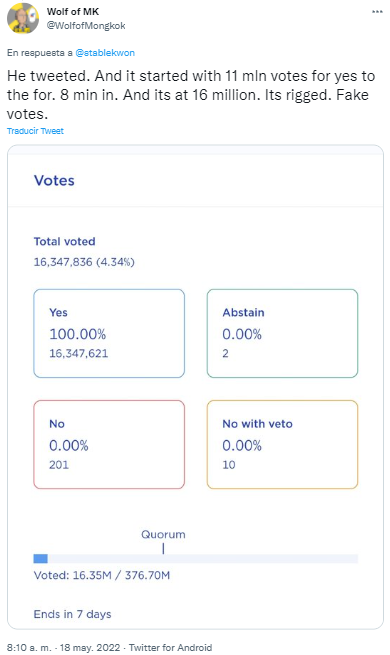The height and width of the screenshot is (655, 390).
Task: Open the @stablekwon mention link
Action: [105, 53]
